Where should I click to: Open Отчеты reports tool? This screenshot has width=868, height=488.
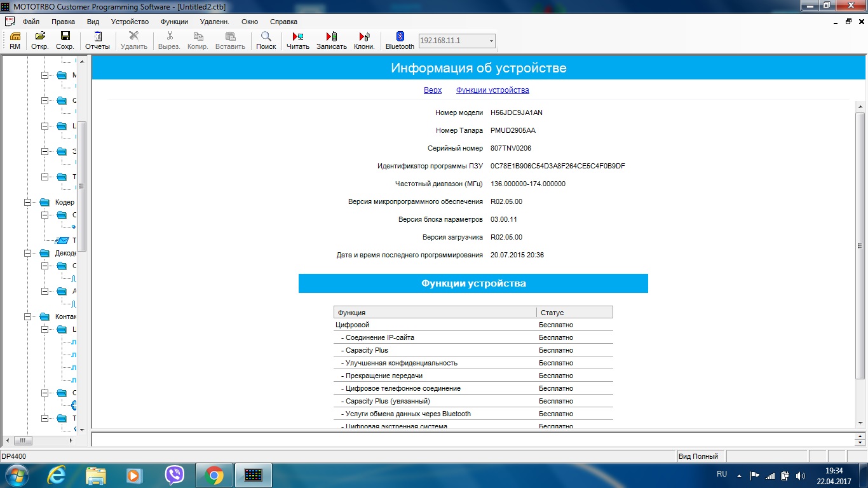97,41
